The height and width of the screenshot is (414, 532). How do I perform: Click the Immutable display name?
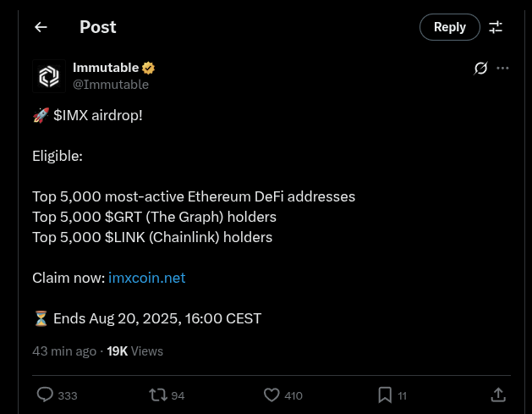tap(106, 68)
